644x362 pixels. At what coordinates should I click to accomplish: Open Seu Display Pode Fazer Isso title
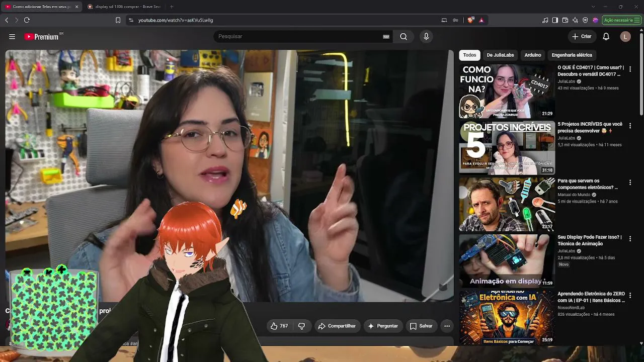(590, 240)
